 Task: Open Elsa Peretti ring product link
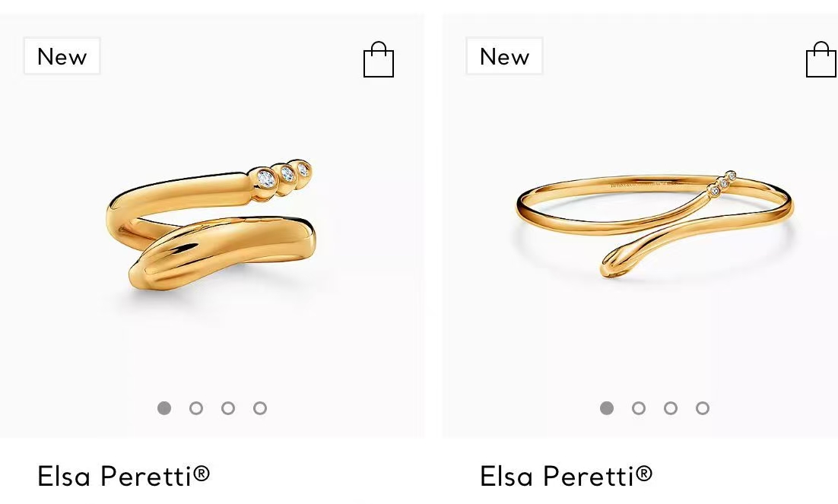click(123, 476)
